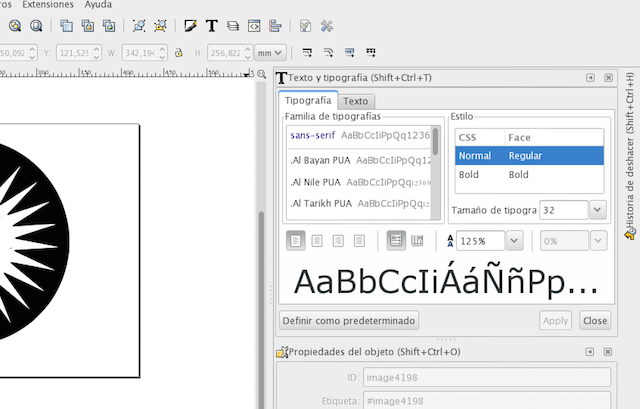The image size is (640, 409).
Task: Click the Group objects icon
Action: tap(139, 26)
